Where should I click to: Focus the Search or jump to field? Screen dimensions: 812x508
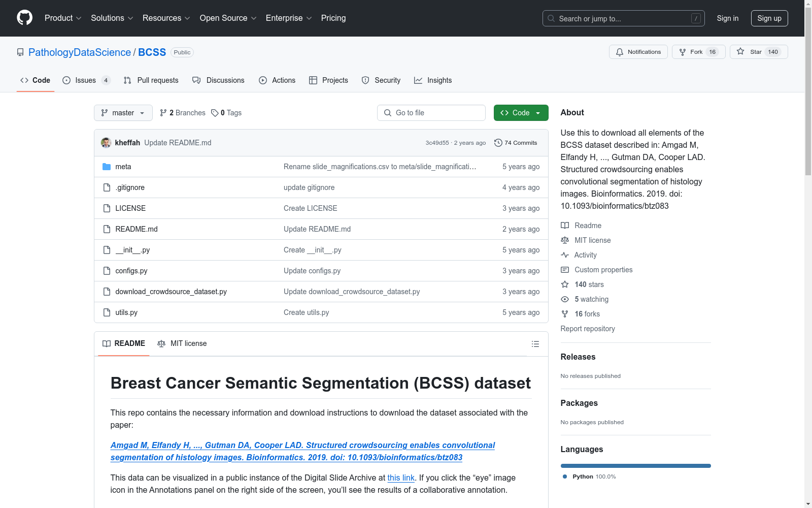pos(624,18)
